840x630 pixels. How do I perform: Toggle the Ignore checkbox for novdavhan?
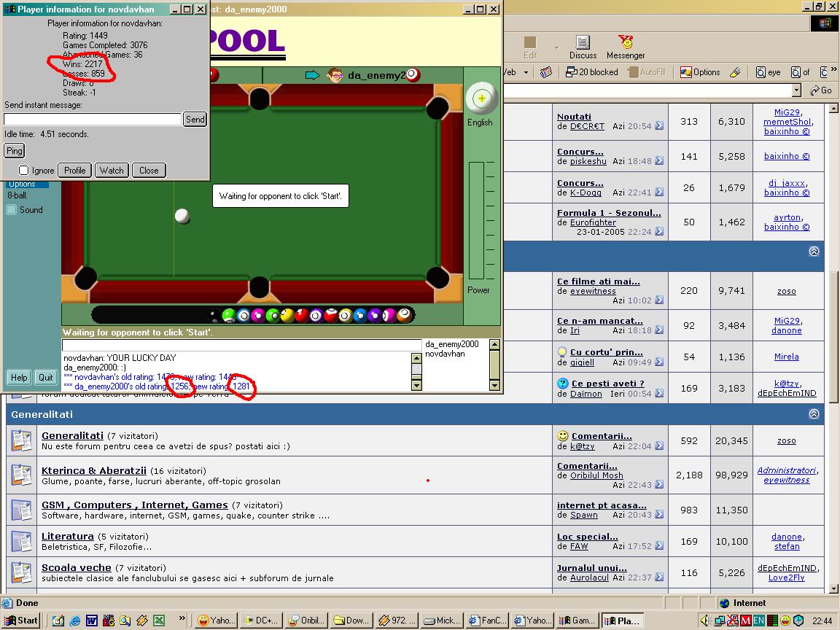pos(24,171)
